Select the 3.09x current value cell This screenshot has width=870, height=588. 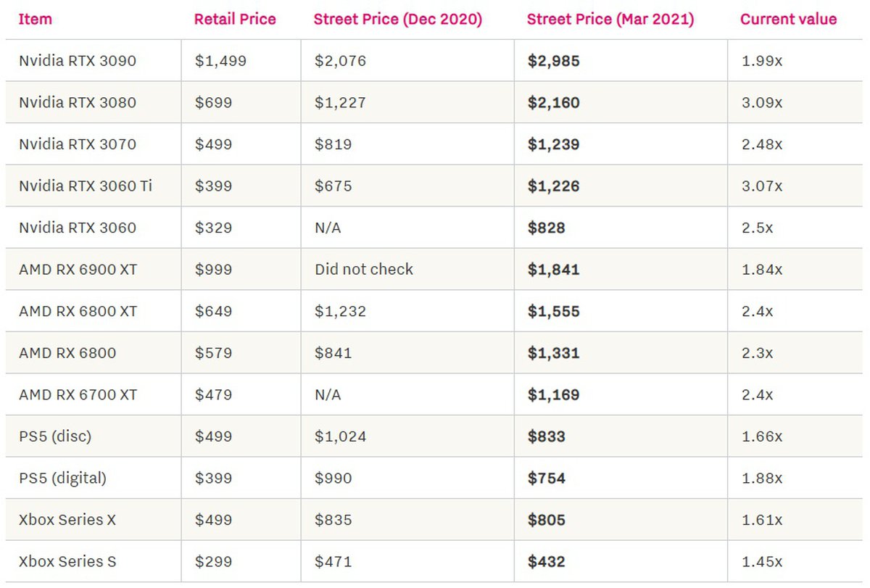point(762,103)
